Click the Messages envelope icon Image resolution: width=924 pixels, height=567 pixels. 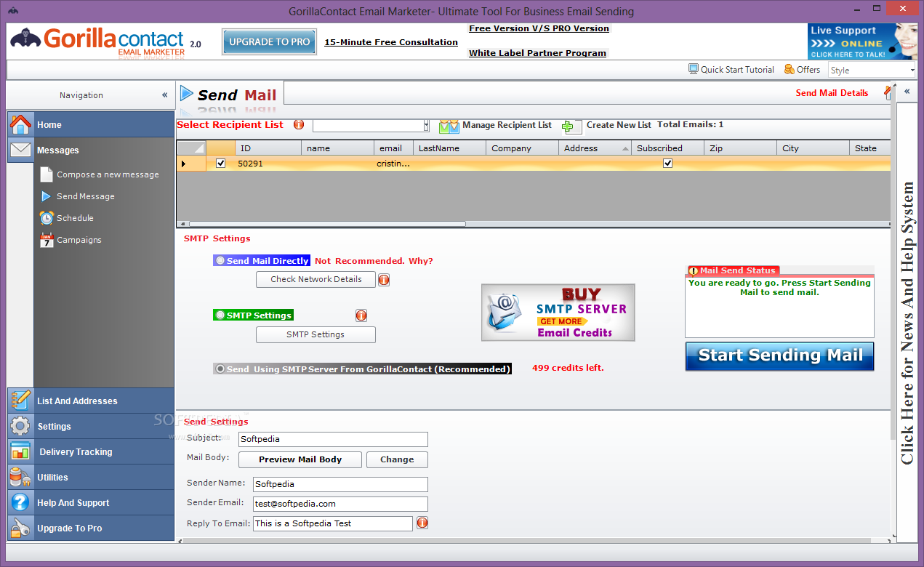[20, 150]
